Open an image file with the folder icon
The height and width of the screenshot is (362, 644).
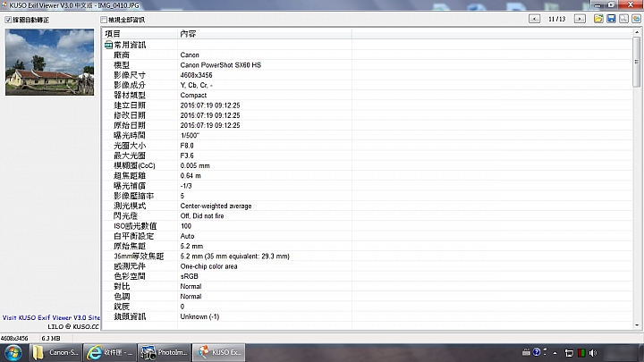coord(598,19)
